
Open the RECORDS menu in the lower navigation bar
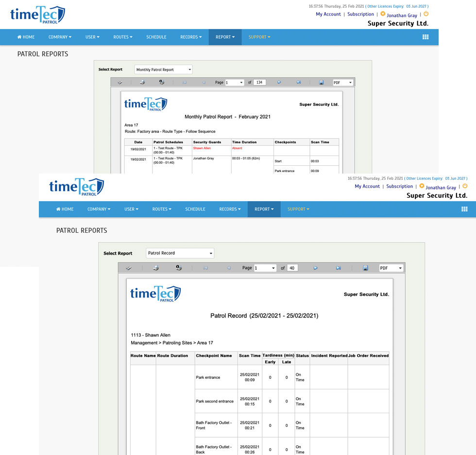(230, 209)
